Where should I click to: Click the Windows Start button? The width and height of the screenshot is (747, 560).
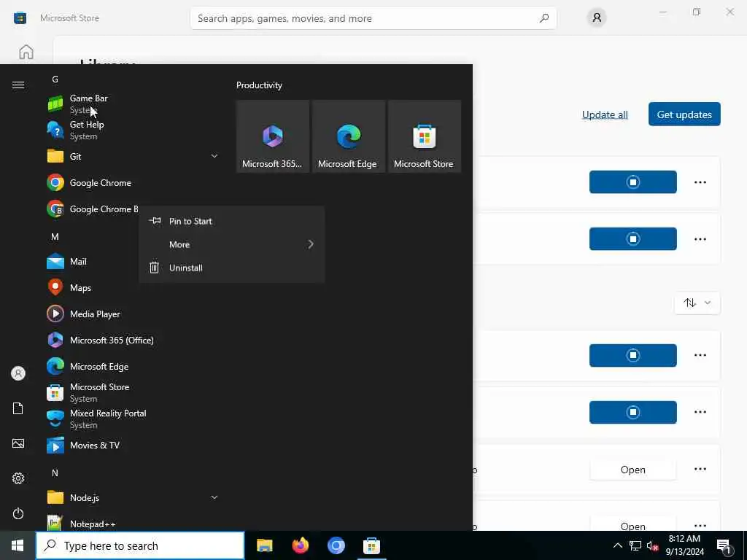pyautogui.click(x=18, y=545)
